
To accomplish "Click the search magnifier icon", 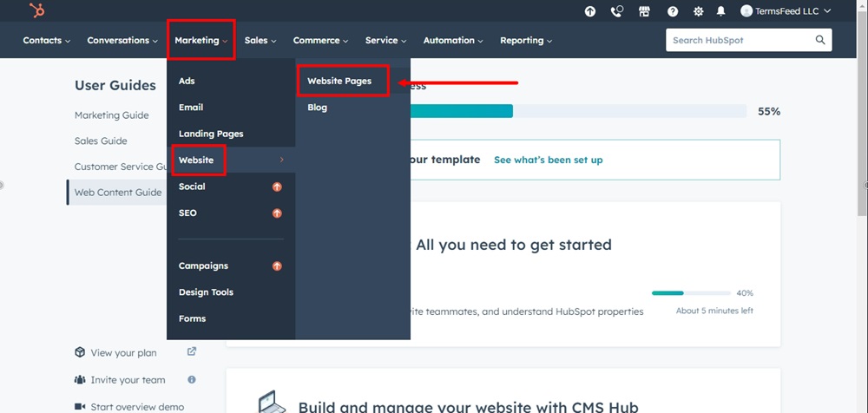I will click(820, 40).
